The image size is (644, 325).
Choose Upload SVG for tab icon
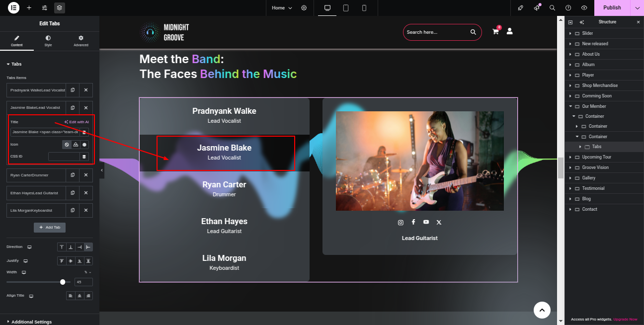76,145
